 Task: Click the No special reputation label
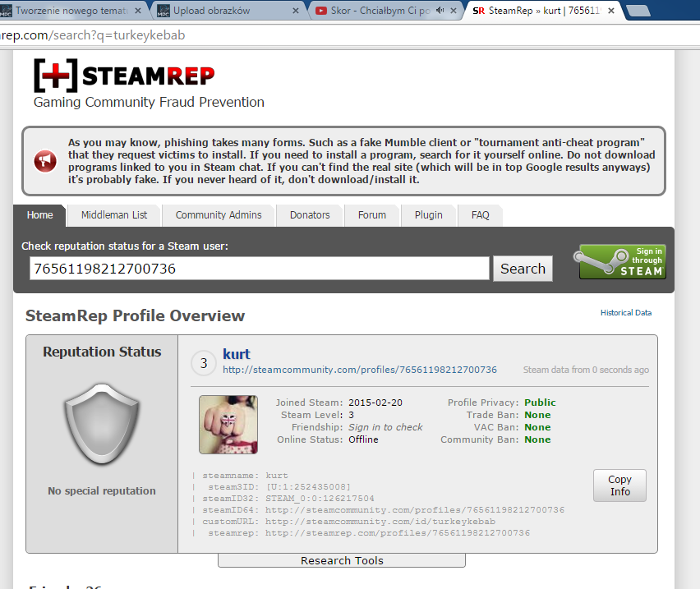(102, 491)
